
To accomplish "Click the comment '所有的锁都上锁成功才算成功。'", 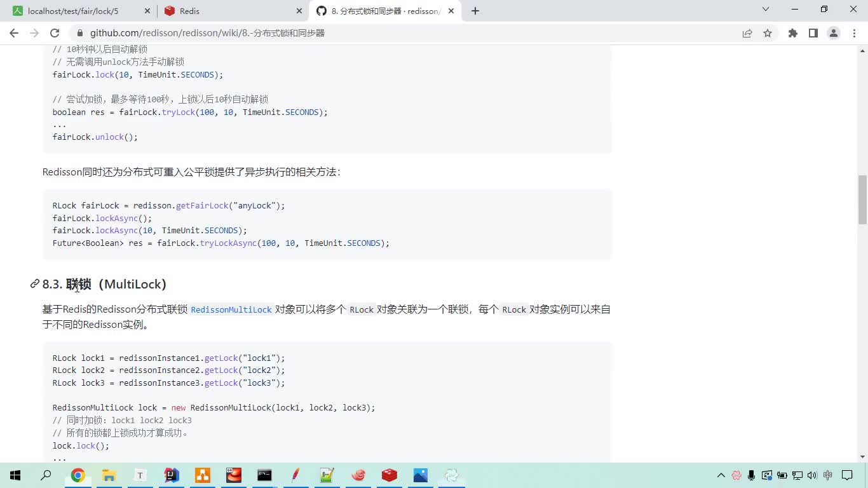I will click(121, 433).
